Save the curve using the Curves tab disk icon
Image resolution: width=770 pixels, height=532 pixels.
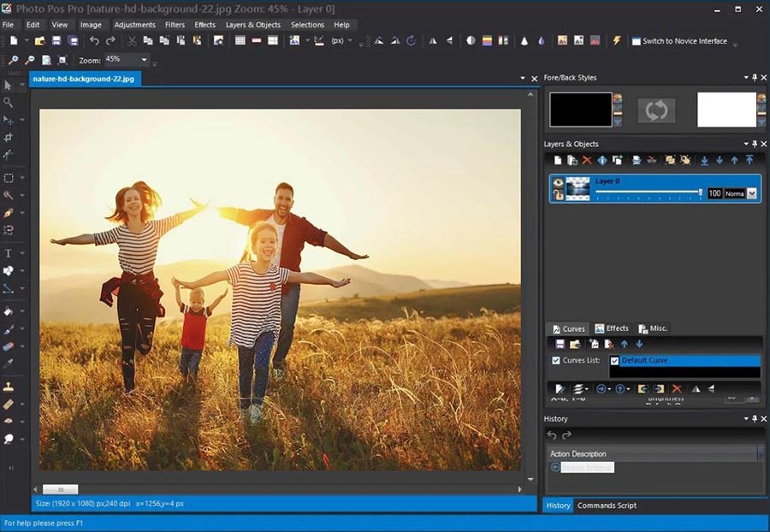click(x=560, y=344)
